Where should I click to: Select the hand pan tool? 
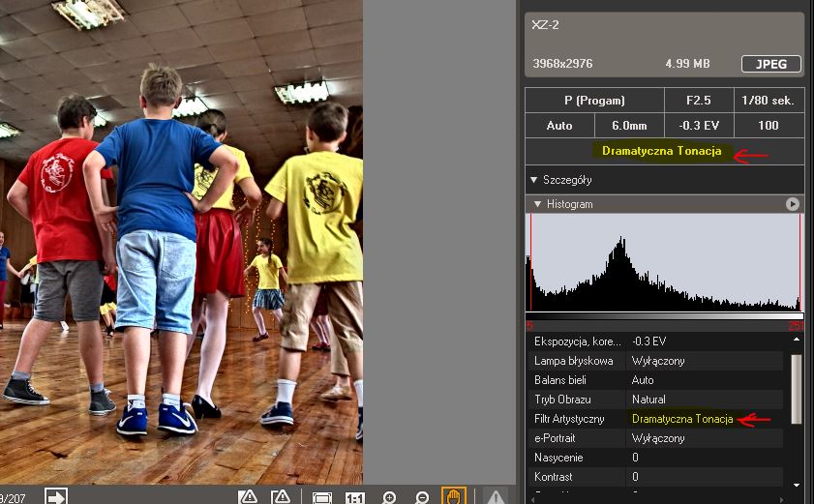453,496
